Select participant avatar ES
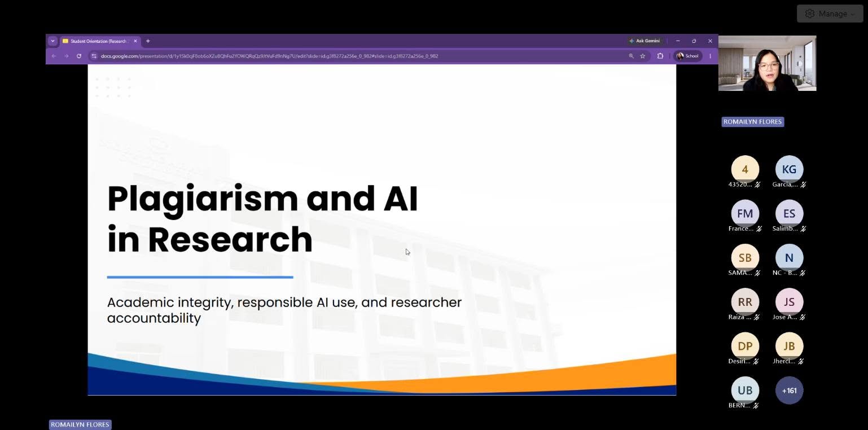The height and width of the screenshot is (430, 868). (x=789, y=213)
